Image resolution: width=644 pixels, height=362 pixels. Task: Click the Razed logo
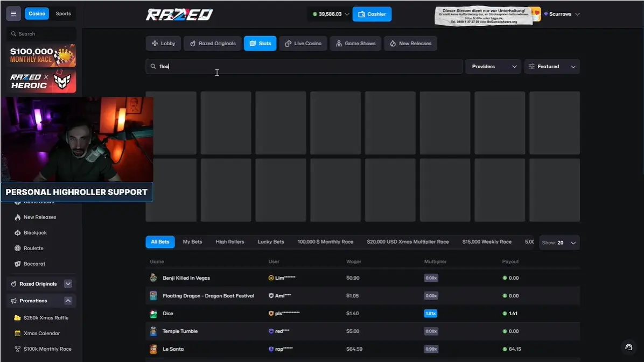click(x=179, y=15)
